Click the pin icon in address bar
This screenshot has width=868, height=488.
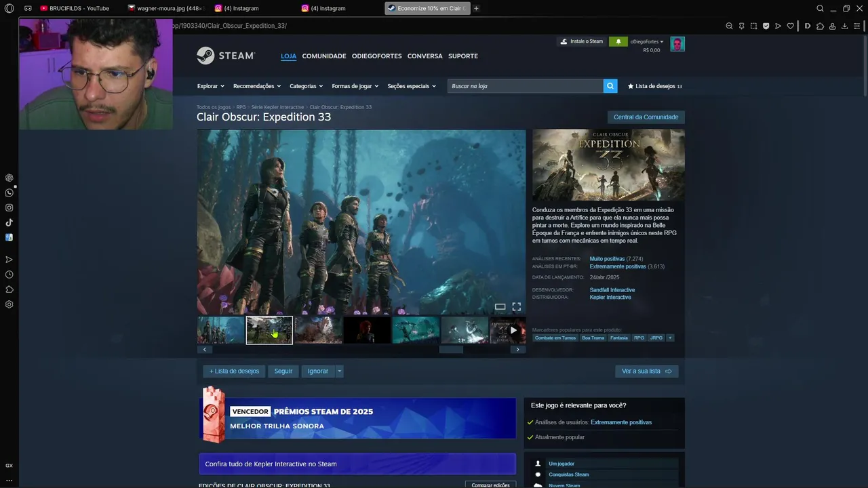[741, 26]
